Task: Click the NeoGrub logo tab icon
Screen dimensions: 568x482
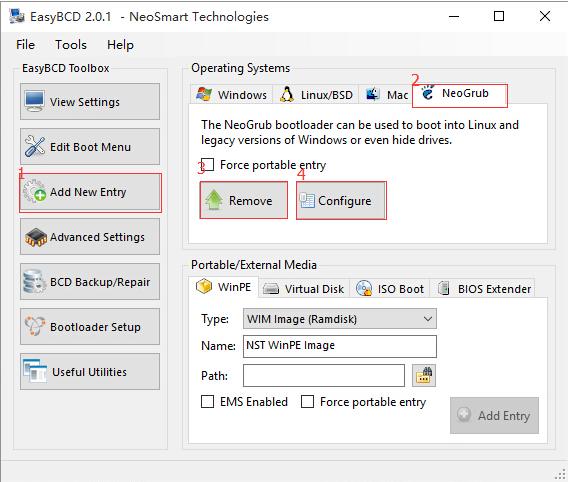Action: tap(428, 92)
